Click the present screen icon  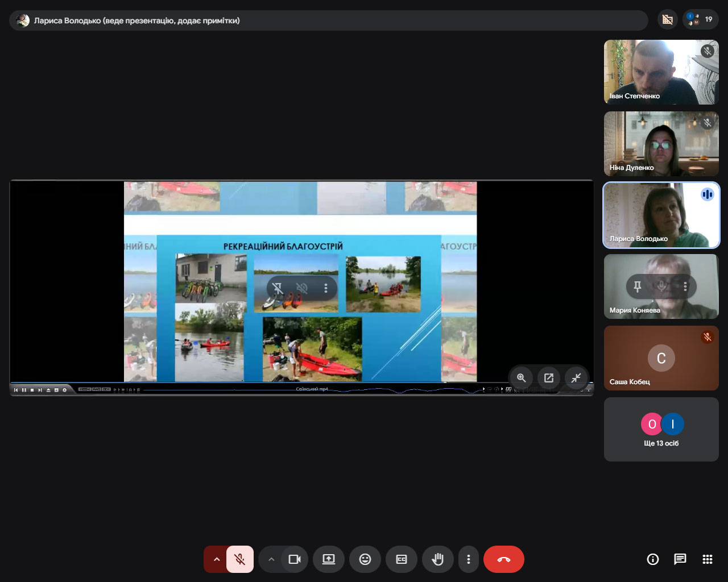point(329,559)
